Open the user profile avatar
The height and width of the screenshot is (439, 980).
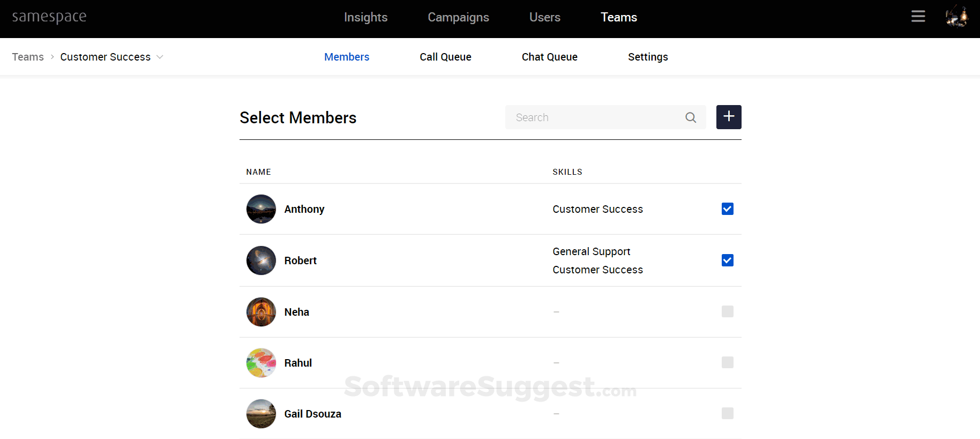tap(956, 17)
